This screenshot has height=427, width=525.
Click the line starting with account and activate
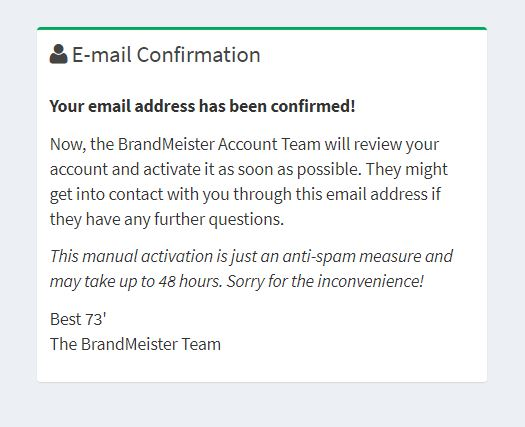click(249, 169)
